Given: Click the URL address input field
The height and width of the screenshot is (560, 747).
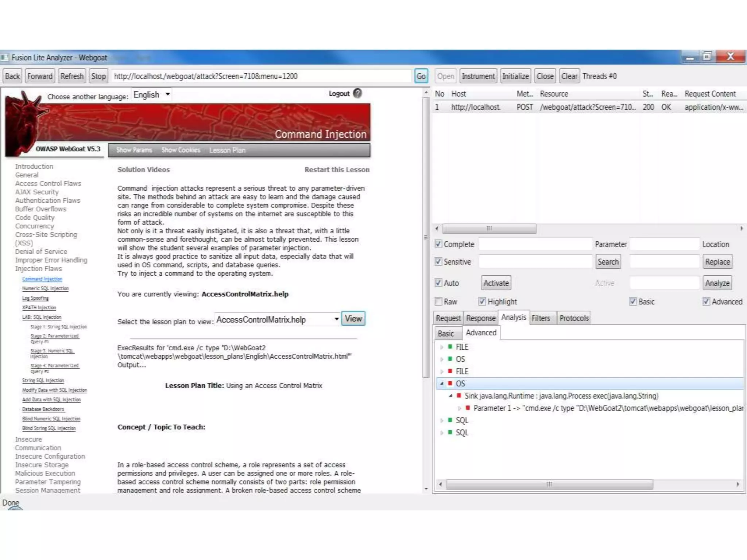Looking at the screenshot, I should point(261,76).
